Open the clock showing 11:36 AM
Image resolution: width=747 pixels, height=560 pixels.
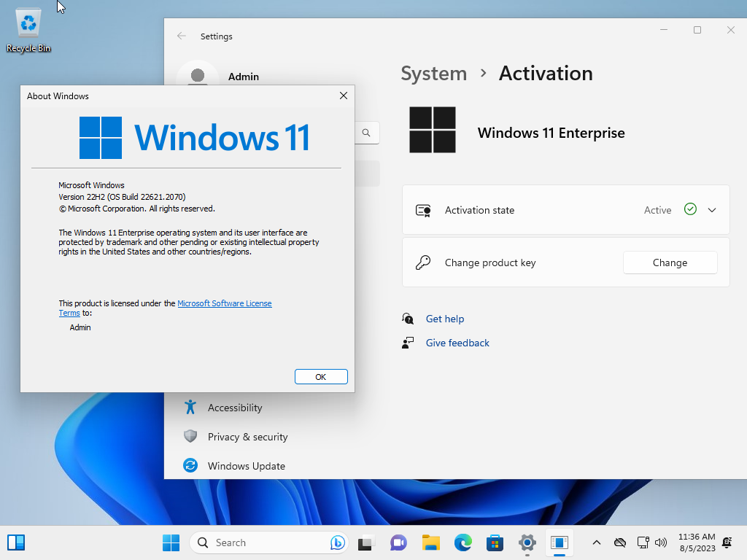pyautogui.click(x=697, y=542)
